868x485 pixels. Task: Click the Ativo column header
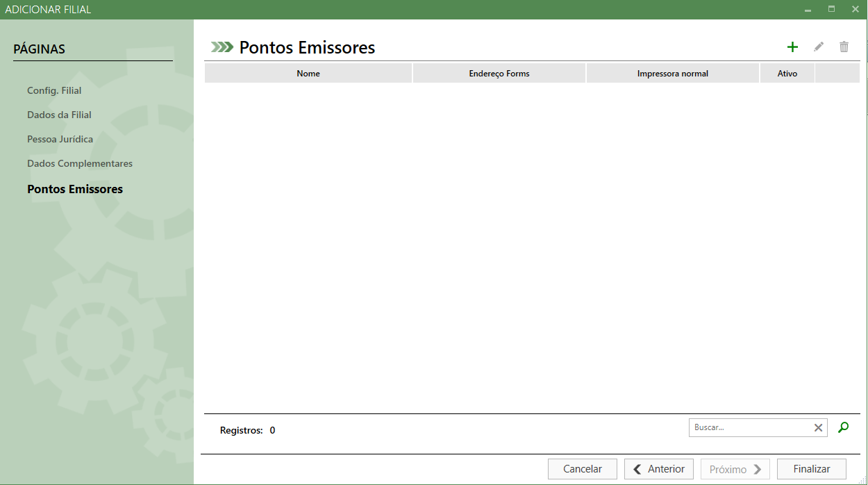pos(787,73)
